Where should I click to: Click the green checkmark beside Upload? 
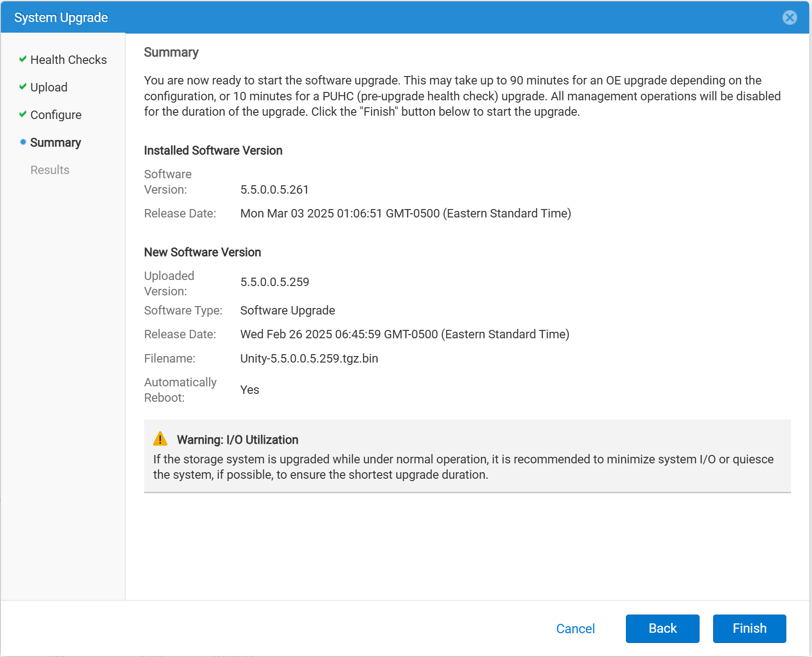click(x=22, y=87)
